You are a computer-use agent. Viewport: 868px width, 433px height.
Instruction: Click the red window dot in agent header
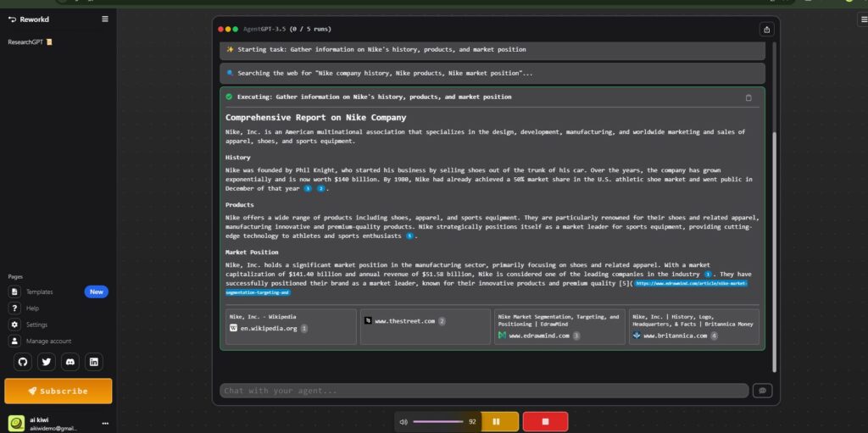221,30
